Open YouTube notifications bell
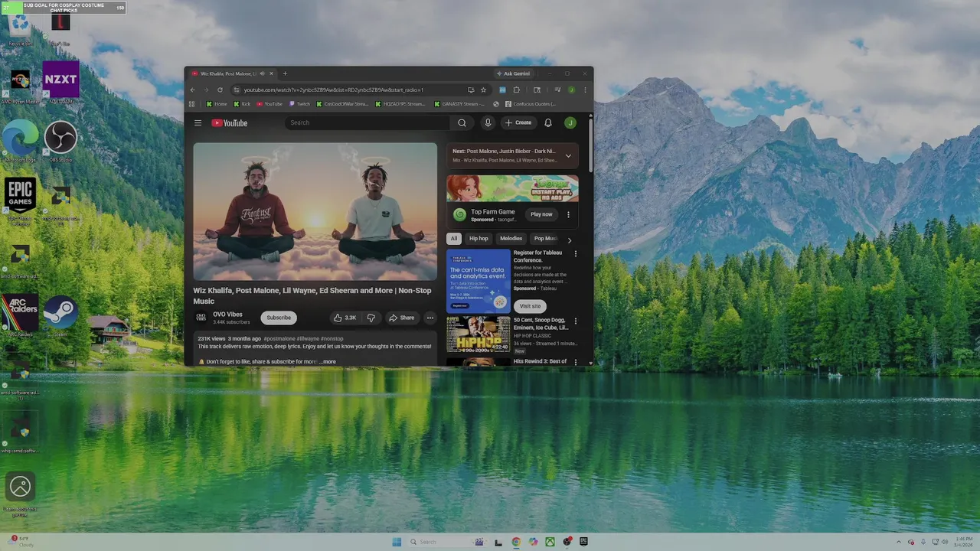This screenshot has height=551, width=980. (x=548, y=122)
